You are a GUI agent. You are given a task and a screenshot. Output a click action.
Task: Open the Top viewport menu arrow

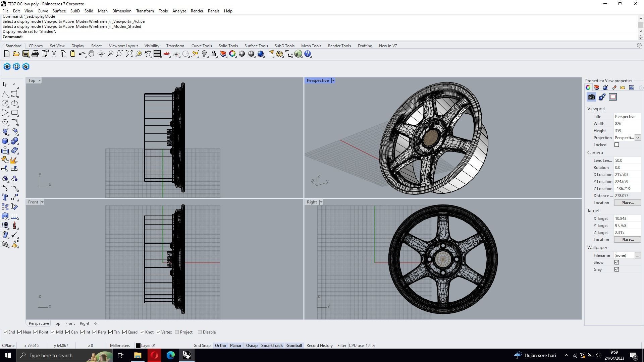tap(40, 80)
